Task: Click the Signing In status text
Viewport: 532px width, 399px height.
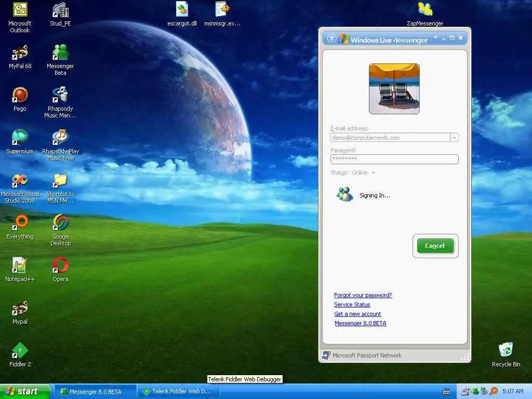Action: click(x=375, y=195)
